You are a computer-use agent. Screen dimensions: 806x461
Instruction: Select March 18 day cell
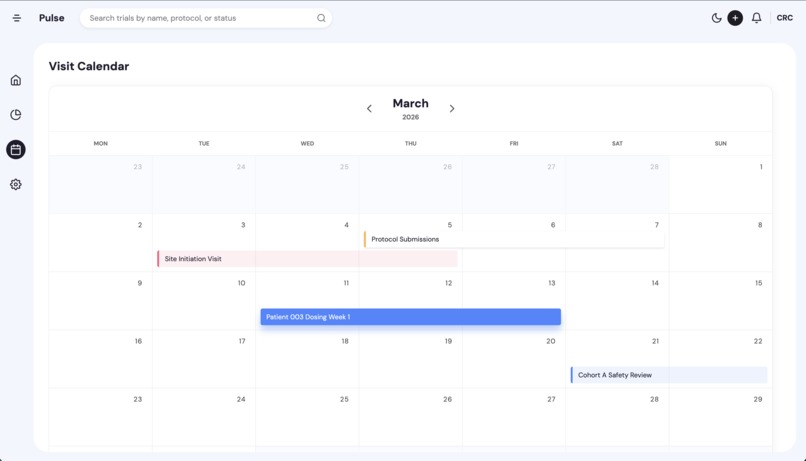click(x=307, y=359)
